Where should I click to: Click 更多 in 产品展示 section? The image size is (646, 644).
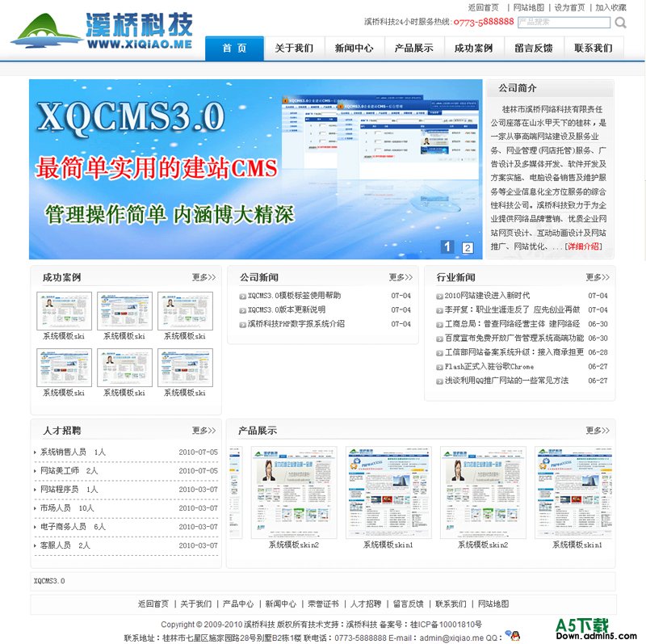(598, 431)
